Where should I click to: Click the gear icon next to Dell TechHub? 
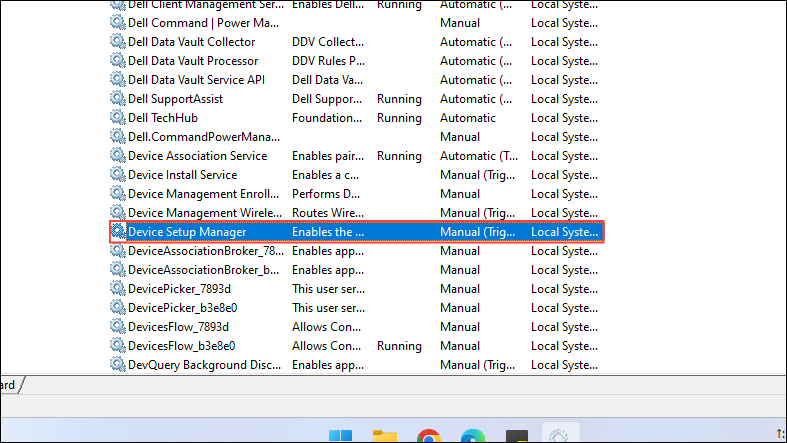(x=117, y=118)
